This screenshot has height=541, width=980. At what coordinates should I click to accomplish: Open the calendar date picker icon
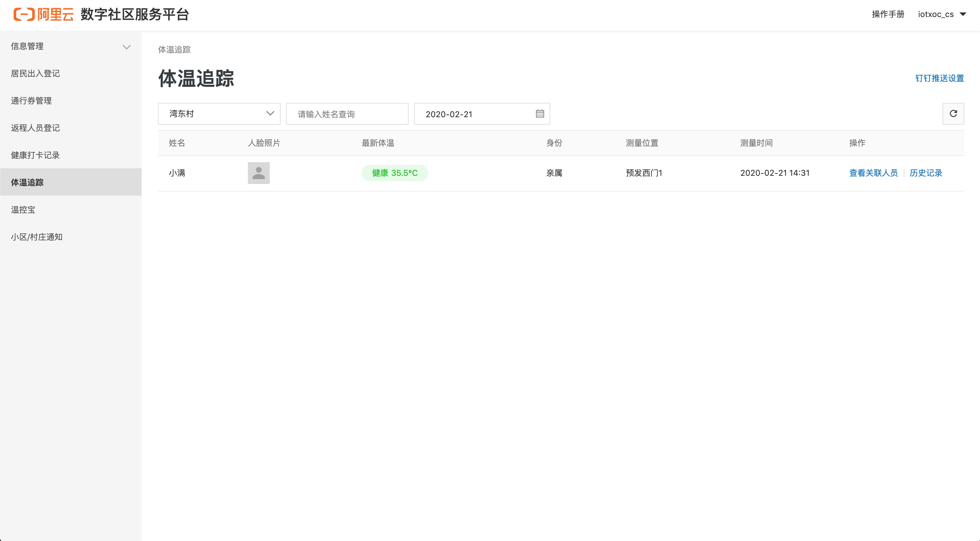[x=540, y=114]
